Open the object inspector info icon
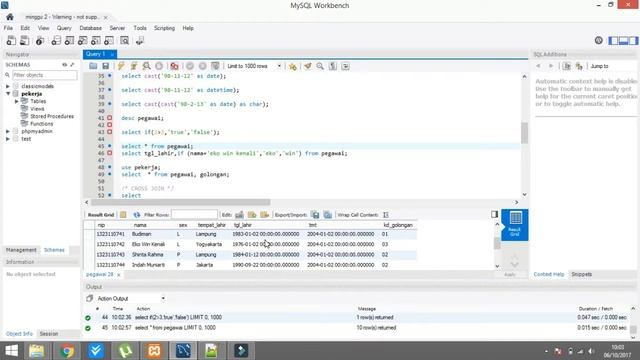The height and width of the screenshot is (360, 640). pos(40,40)
